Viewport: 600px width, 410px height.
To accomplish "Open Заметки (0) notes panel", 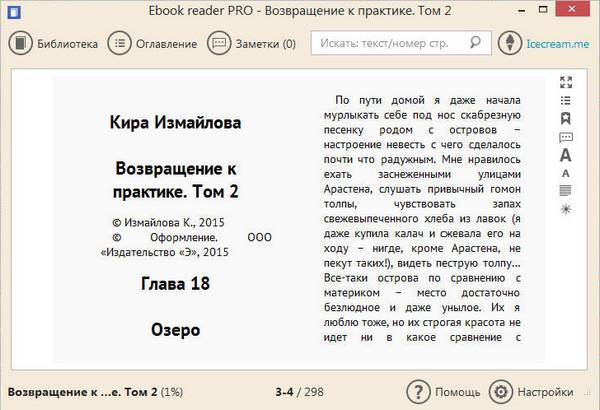I will point(252,44).
